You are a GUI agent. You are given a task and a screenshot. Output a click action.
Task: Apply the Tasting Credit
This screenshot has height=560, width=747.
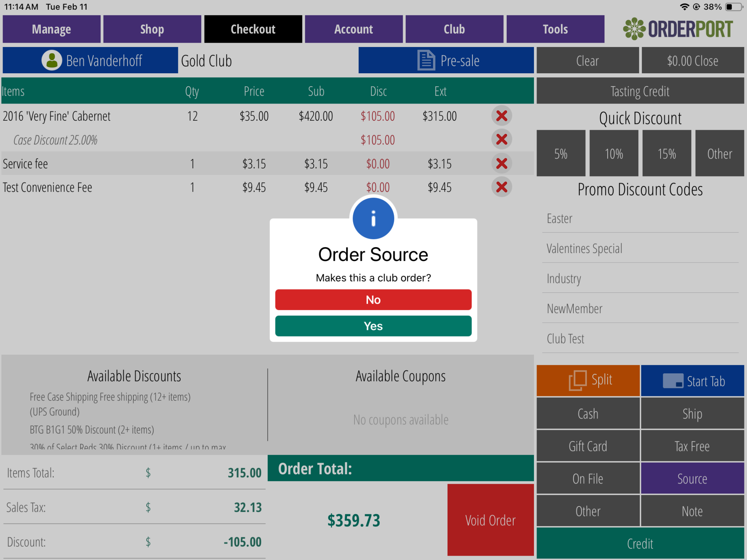(x=640, y=91)
